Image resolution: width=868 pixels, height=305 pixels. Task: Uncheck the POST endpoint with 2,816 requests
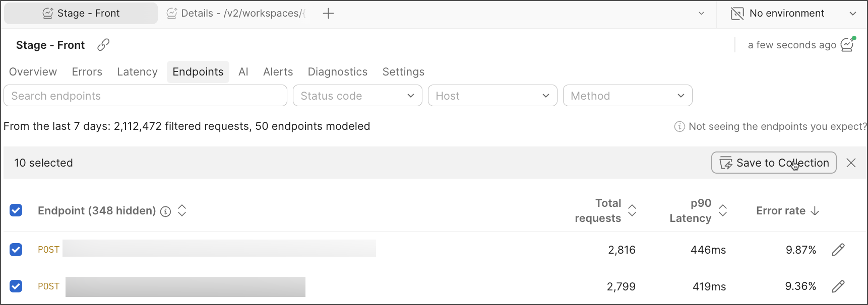click(16, 249)
